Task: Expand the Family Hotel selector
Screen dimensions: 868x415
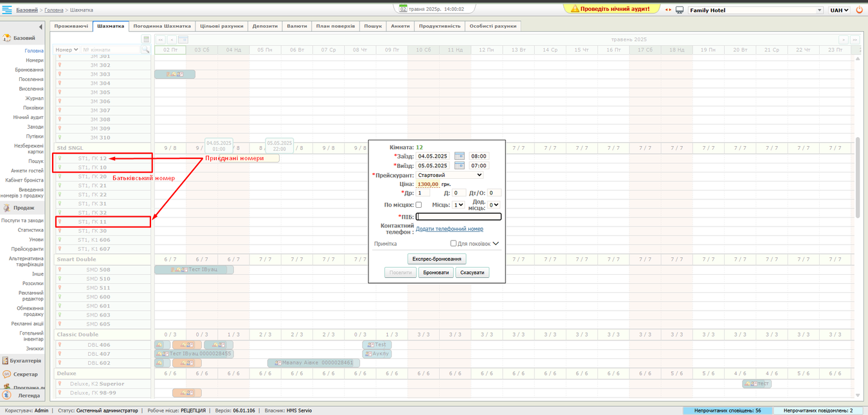Action: coord(755,10)
